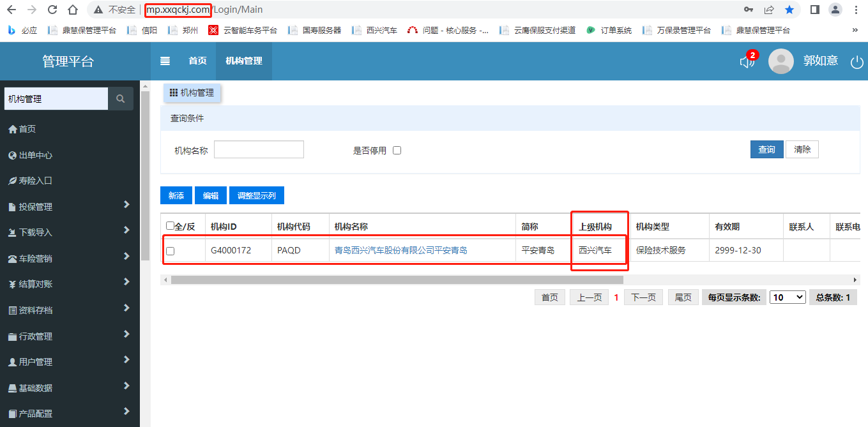The width and height of the screenshot is (868, 427).
Task: Expand the 下载导入 sidebar menu
Action: (x=70, y=232)
